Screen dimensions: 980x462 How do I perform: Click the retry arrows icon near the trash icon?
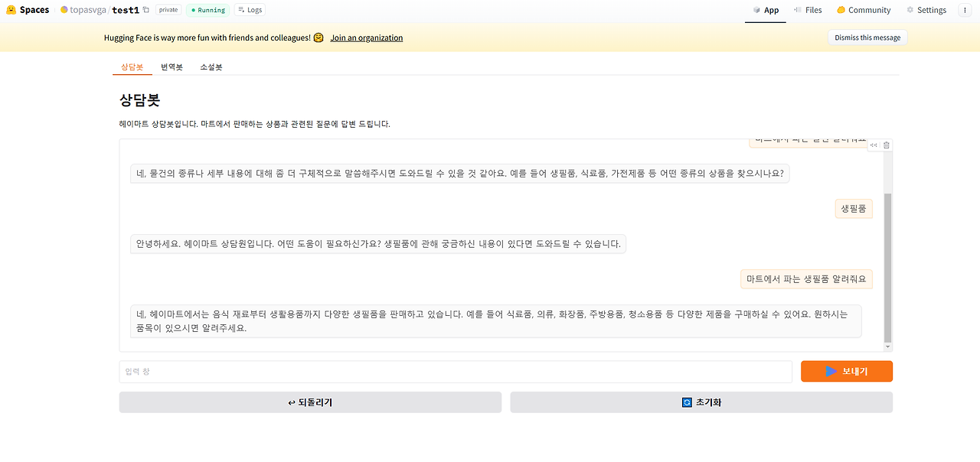tap(874, 145)
